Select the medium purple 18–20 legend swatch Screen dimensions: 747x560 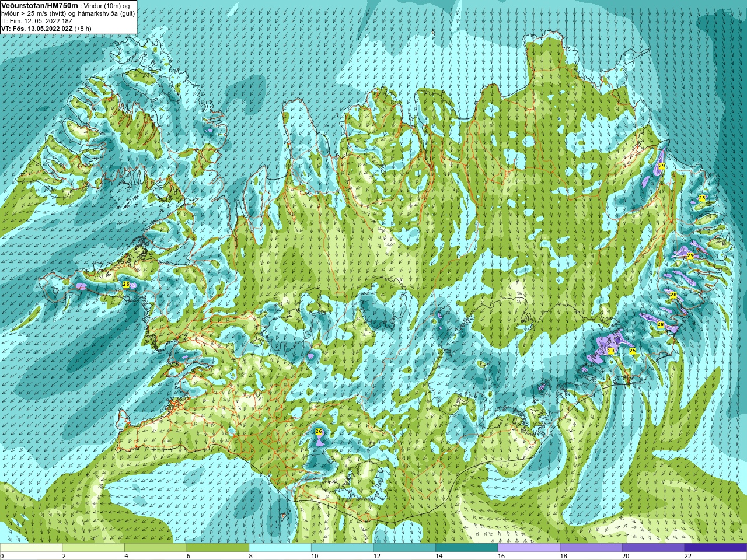tap(591, 548)
